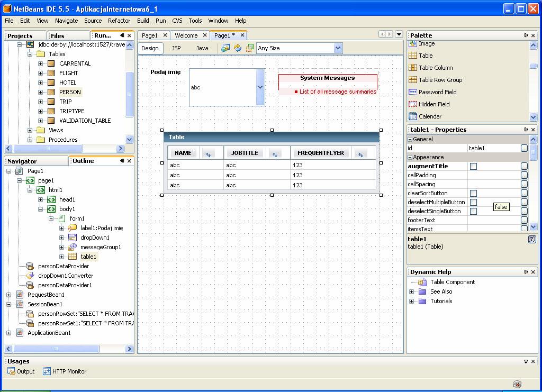Screen dimensions: 542x392
Task: Open the HTTP Monitor icon
Action: point(47,371)
